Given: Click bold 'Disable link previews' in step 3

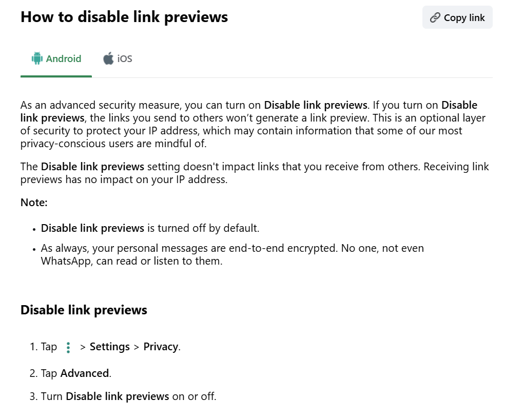Looking at the screenshot, I should coord(118,396).
